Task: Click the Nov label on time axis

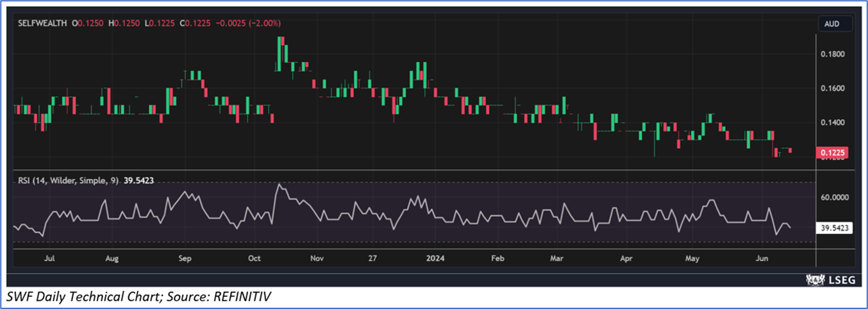Action: [x=317, y=259]
